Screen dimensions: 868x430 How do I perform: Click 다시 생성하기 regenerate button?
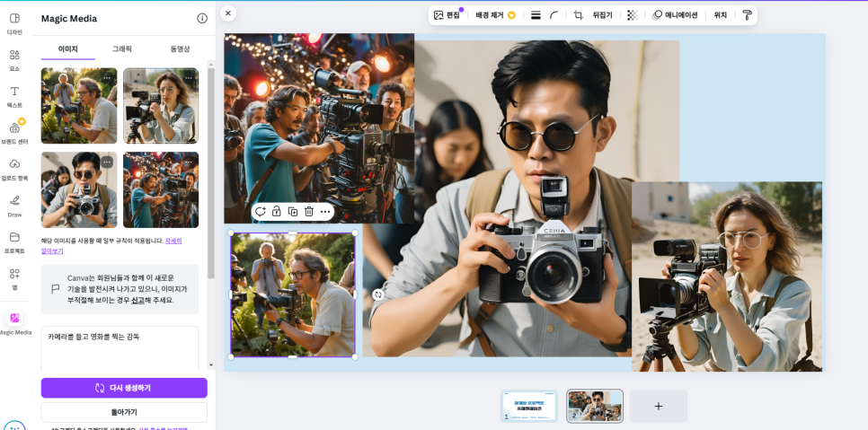point(124,388)
